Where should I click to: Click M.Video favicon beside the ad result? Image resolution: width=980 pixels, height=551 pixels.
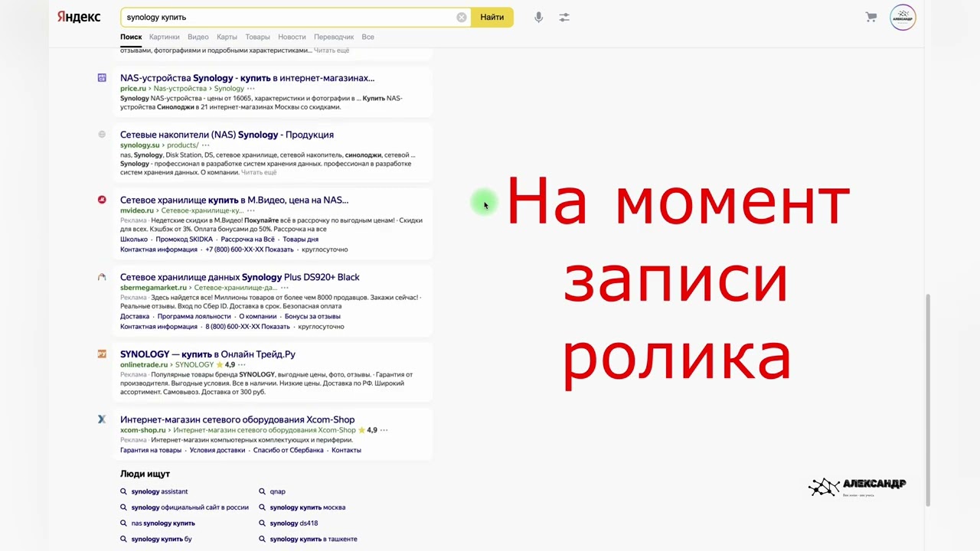point(102,200)
